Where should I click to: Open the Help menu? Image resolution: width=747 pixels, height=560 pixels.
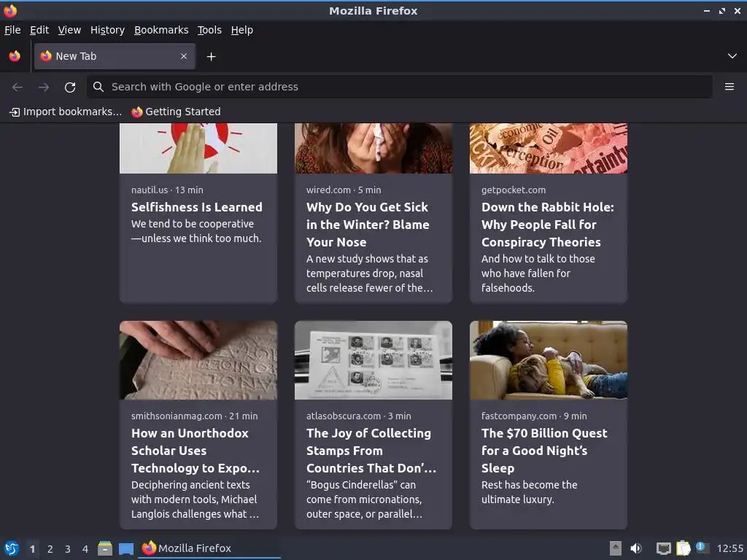[x=242, y=30]
